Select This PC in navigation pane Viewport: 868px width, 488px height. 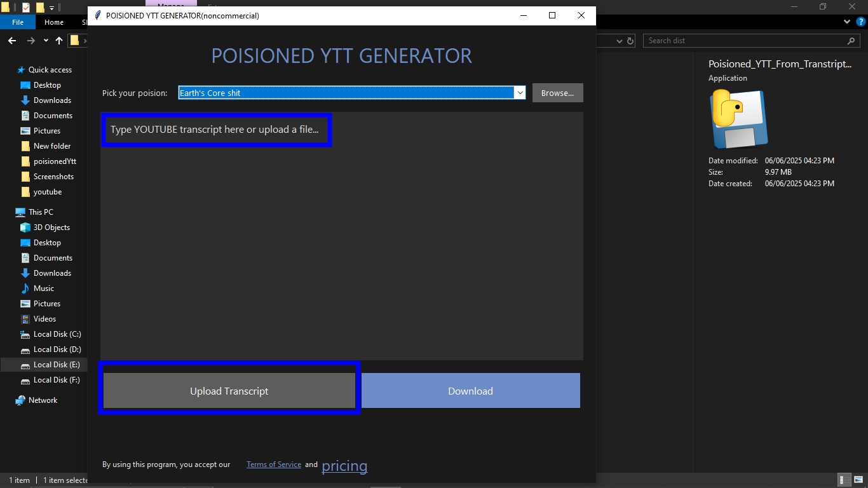point(41,212)
